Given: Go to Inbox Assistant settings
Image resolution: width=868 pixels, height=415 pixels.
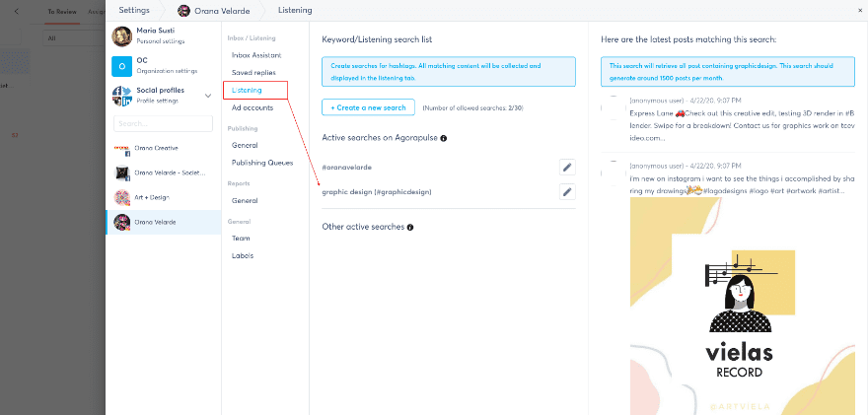Looking at the screenshot, I should pos(256,55).
